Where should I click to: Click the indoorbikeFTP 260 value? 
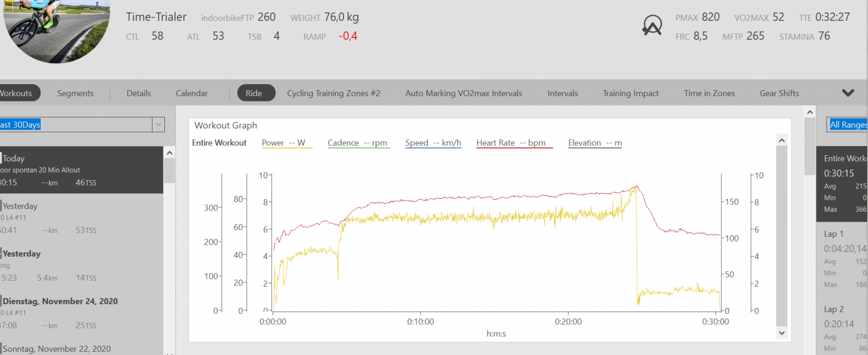(x=266, y=17)
